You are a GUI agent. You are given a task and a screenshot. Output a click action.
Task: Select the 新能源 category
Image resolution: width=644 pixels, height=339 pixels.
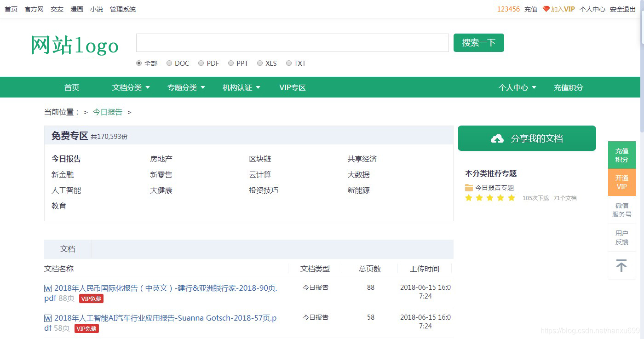pos(358,190)
